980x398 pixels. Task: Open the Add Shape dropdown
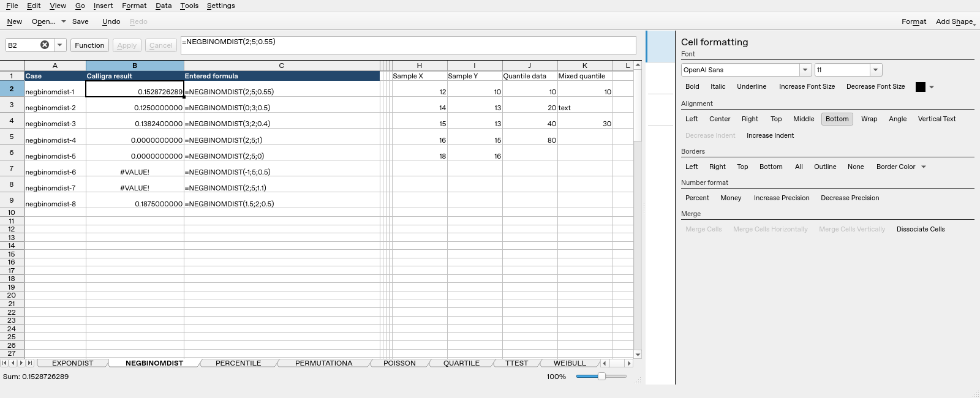pyautogui.click(x=955, y=21)
